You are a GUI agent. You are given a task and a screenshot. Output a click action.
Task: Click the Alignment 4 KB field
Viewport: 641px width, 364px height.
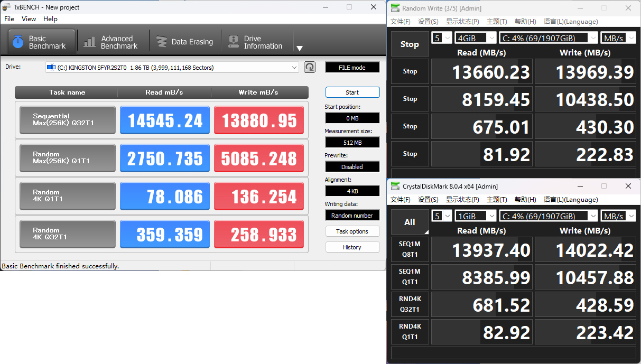pyautogui.click(x=352, y=191)
